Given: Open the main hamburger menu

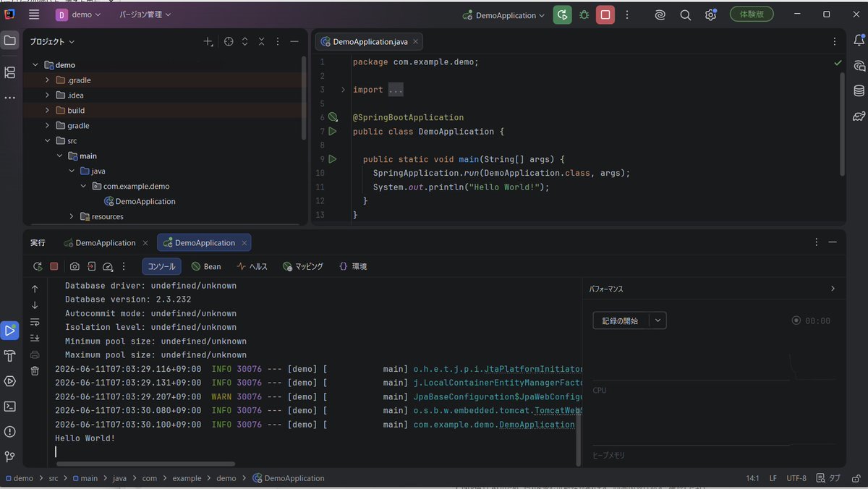Looking at the screenshot, I should (x=34, y=14).
